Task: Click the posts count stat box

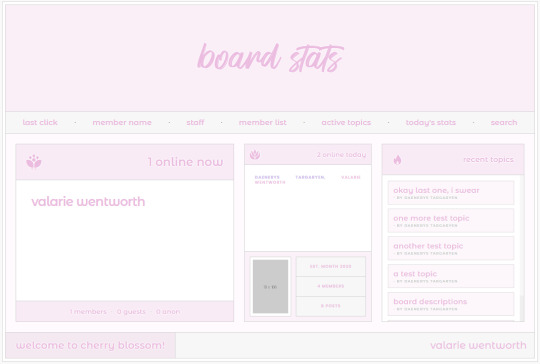Action: (331, 306)
